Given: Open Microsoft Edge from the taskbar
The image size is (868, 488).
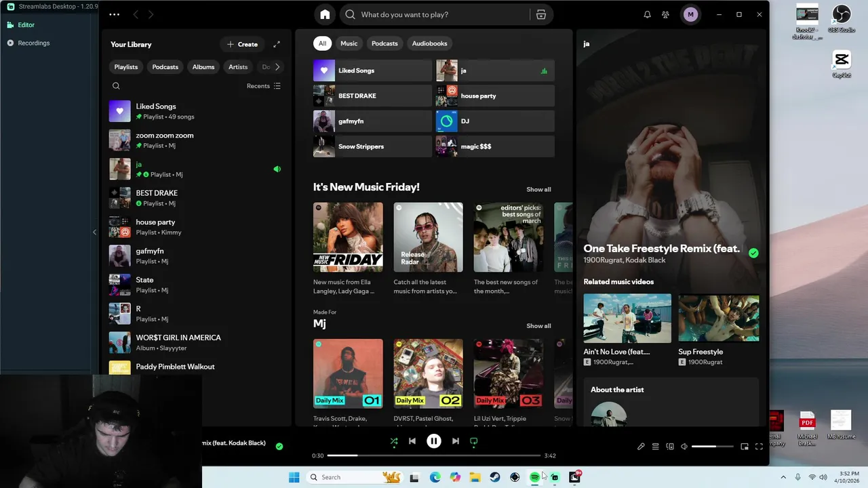Looking at the screenshot, I should pos(435,477).
